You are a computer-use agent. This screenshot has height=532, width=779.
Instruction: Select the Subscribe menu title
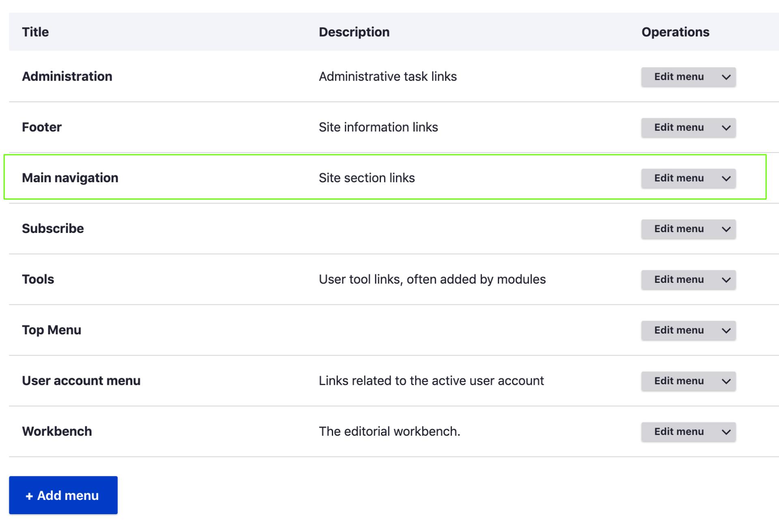53,228
